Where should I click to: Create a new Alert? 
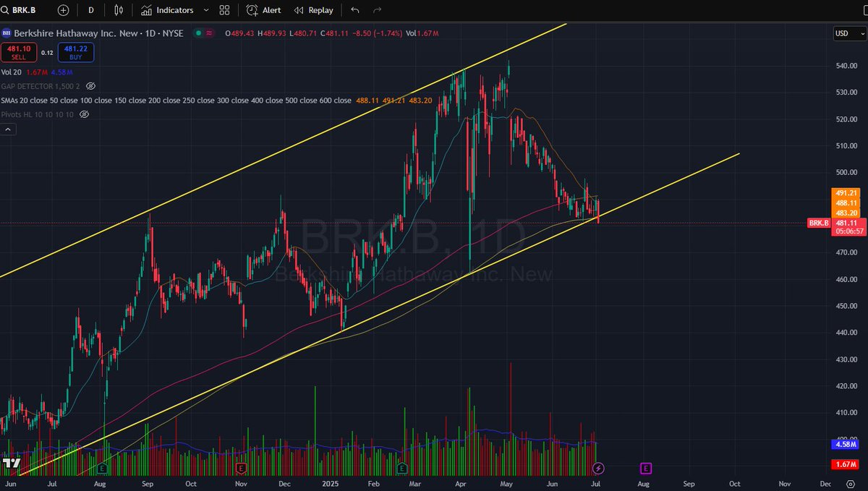[x=264, y=10]
